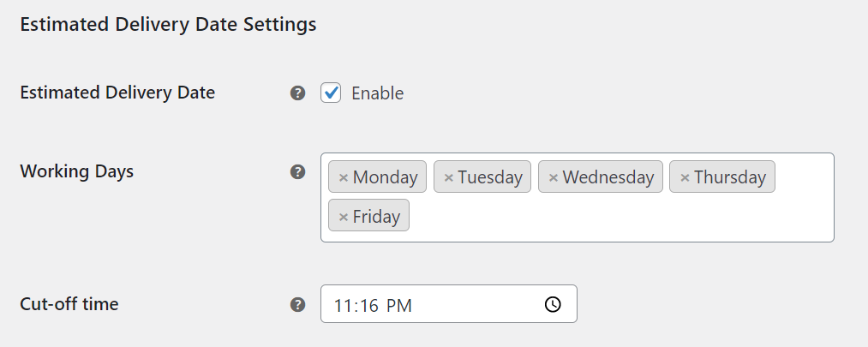Viewport: 868px width, 347px height.
Task: Open help tooltip for Estimated Delivery Date
Action: point(298,93)
